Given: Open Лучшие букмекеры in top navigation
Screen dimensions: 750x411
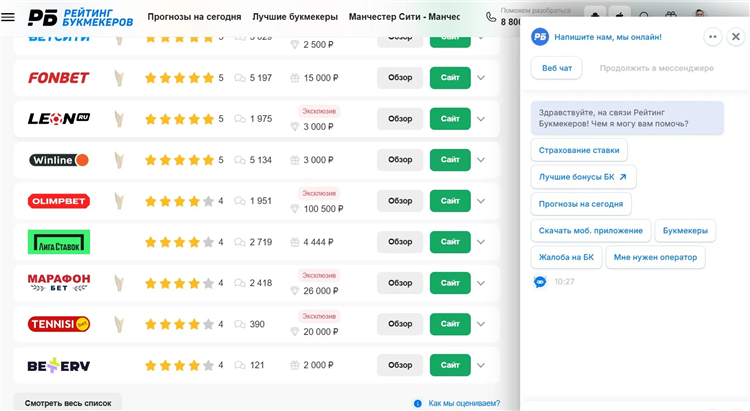Looking at the screenshot, I should pyautogui.click(x=295, y=17).
